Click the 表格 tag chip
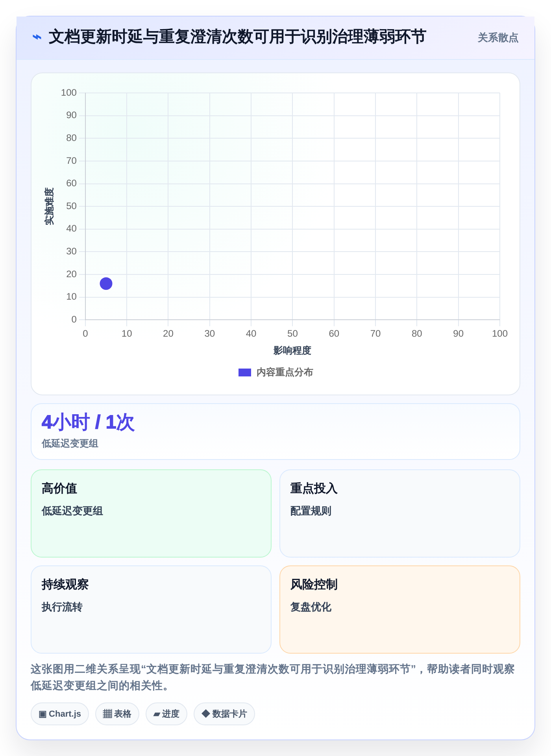The width and height of the screenshot is (551, 756). click(117, 714)
